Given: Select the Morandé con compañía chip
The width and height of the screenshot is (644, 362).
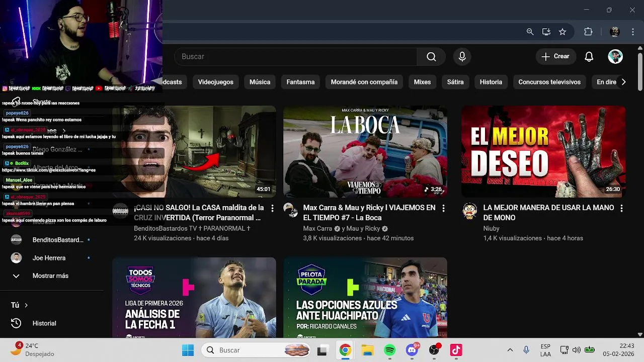Looking at the screenshot, I should pos(364,82).
